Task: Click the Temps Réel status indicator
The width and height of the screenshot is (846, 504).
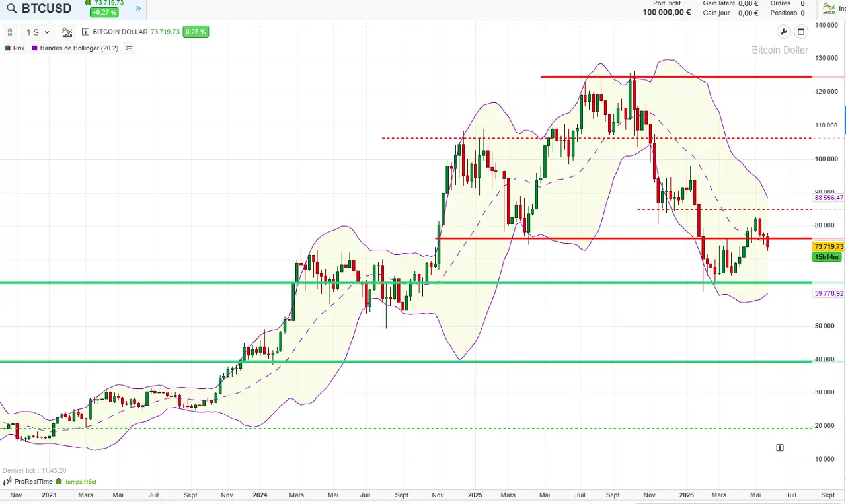Action: coord(77,482)
